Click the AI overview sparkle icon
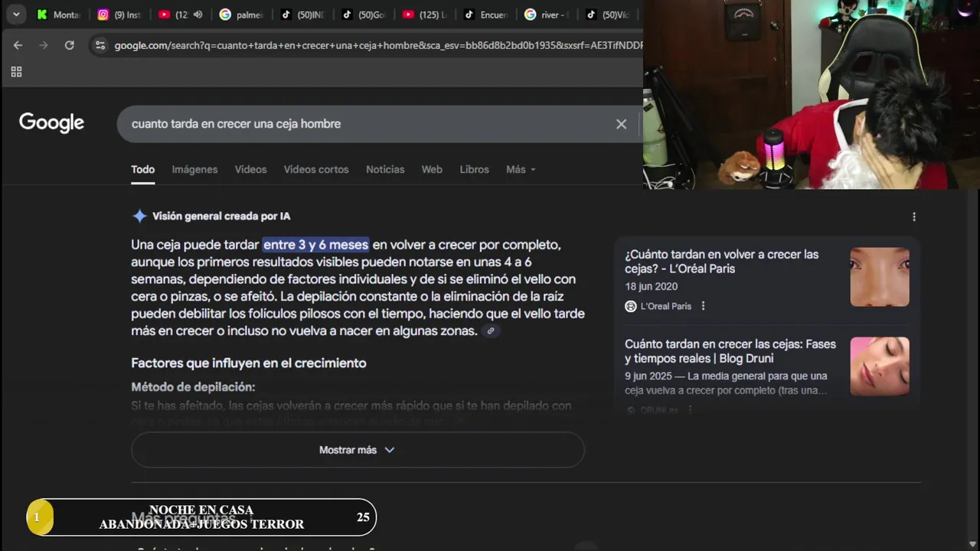The height and width of the screenshot is (551, 980). pos(139,216)
